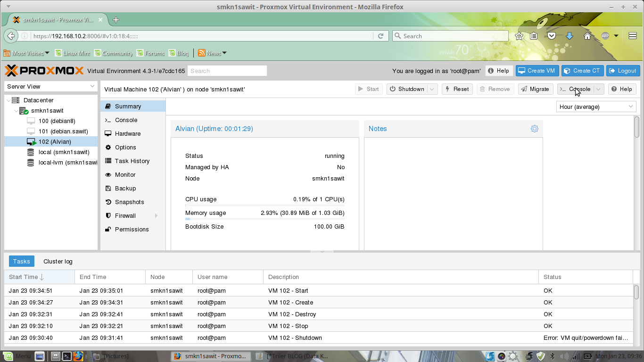Screen dimensions: 644x362
Task: Click the Reset button for VM 102
Action: coord(457,89)
